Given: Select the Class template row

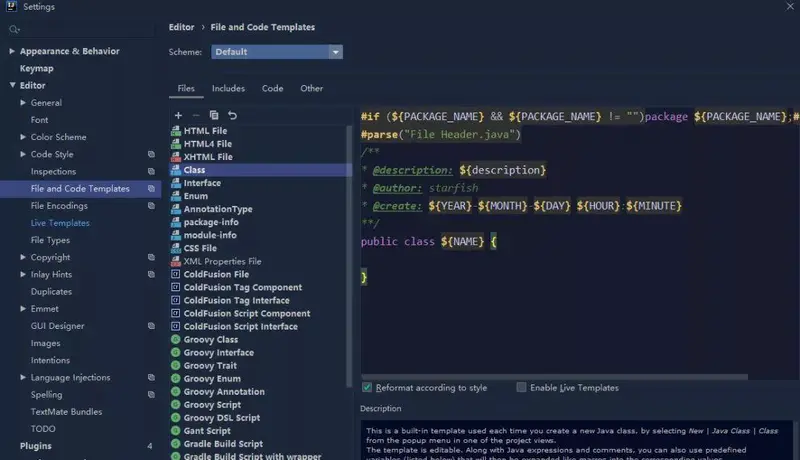Looking at the screenshot, I should point(260,170).
